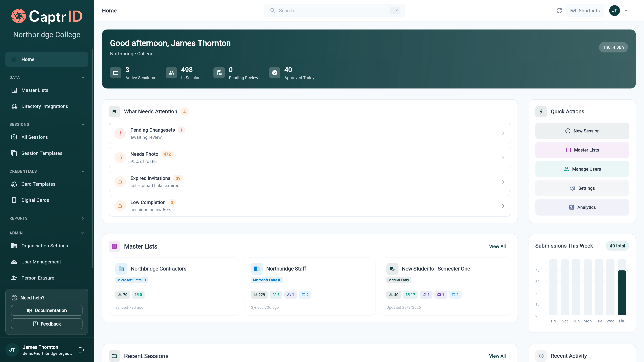
Task: Click the Quick Actions lightning icon
Action: pos(541,111)
